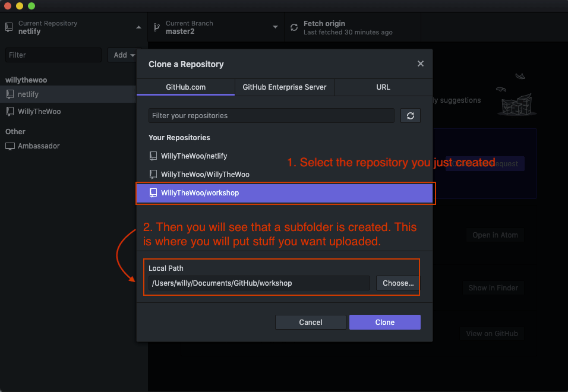Switch to GitHub Enterprise Server tab

285,87
